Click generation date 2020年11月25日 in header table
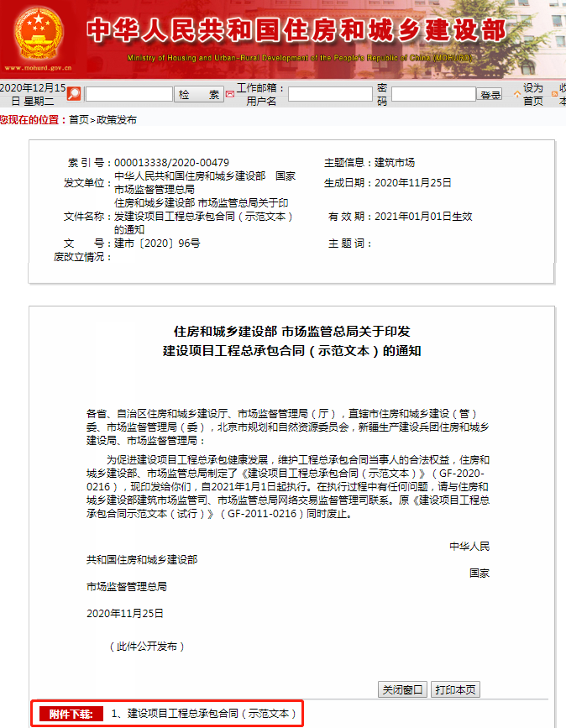 [x=413, y=183]
